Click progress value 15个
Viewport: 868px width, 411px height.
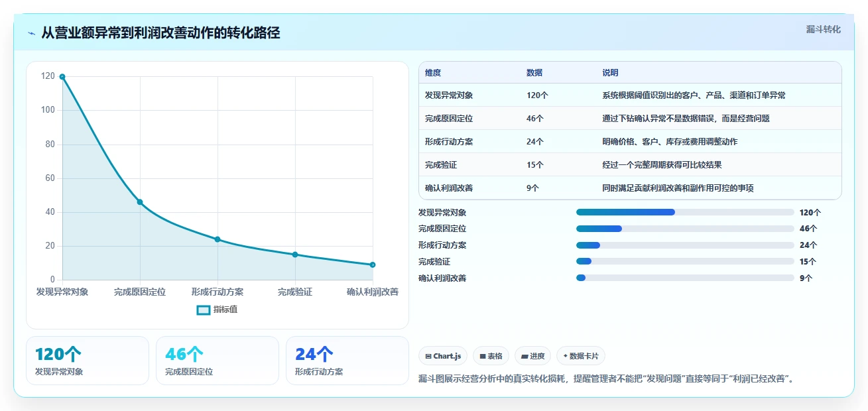pyautogui.click(x=808, y=262)
